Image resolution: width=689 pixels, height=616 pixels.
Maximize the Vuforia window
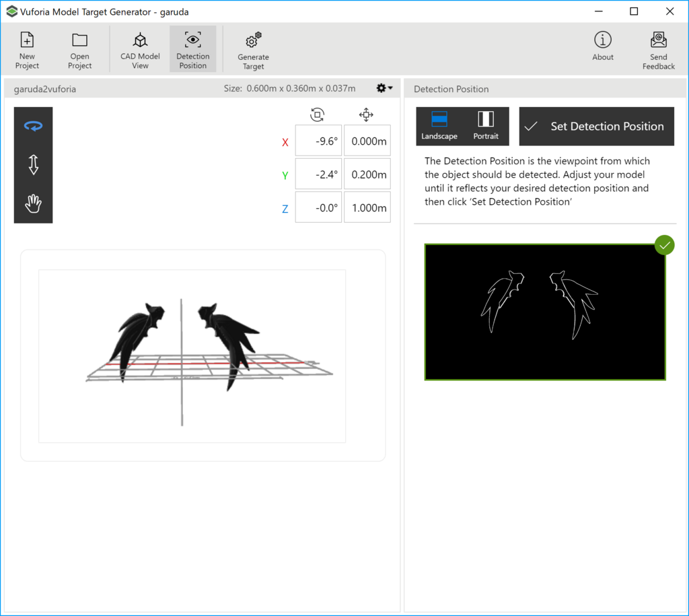coord(634,11)
